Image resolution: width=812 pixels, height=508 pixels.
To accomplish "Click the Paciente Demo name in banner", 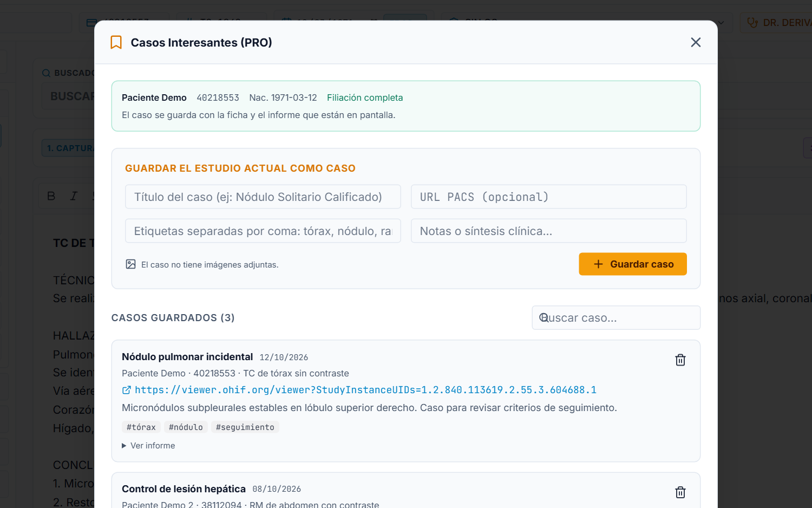I will click(x=154, y=97).
